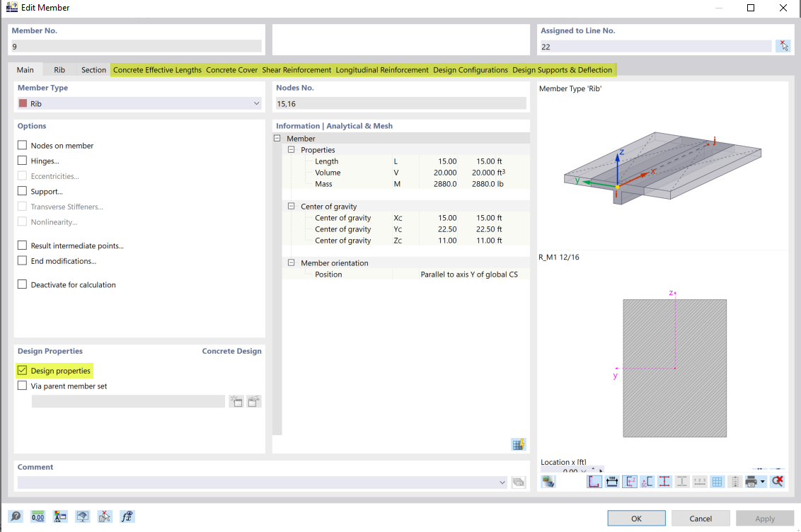This screenshot has height=532, width=801.
Task: Open the print icon in section toolbar
Action: (751, 481)
